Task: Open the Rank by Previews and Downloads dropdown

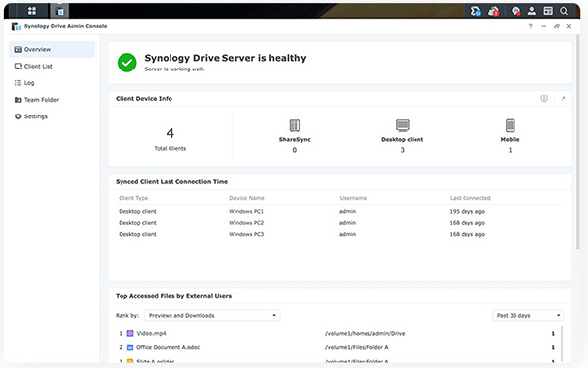Action: coord(213,315)
